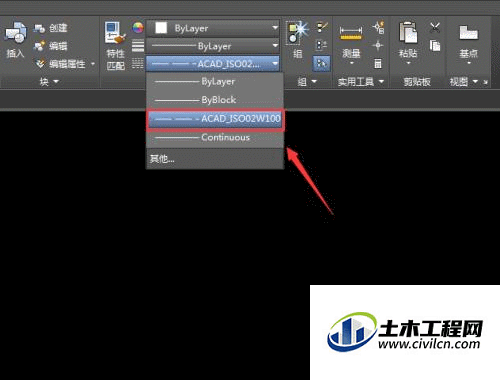Select the ByBlock linetype from the list
Viewport: 500px width, 380px height.
click(x=215, y=100)
